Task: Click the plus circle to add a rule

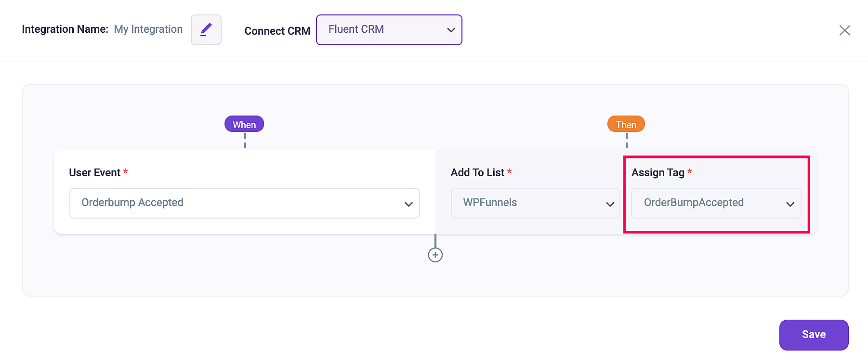Action: pyautogui.click(x=435, y=255)
